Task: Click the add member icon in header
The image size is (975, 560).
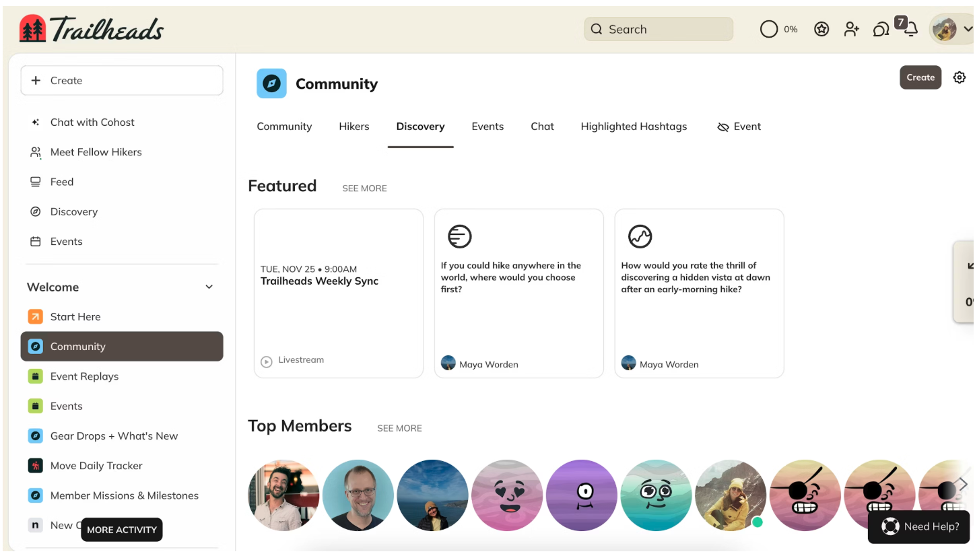Action: [852, 29]
